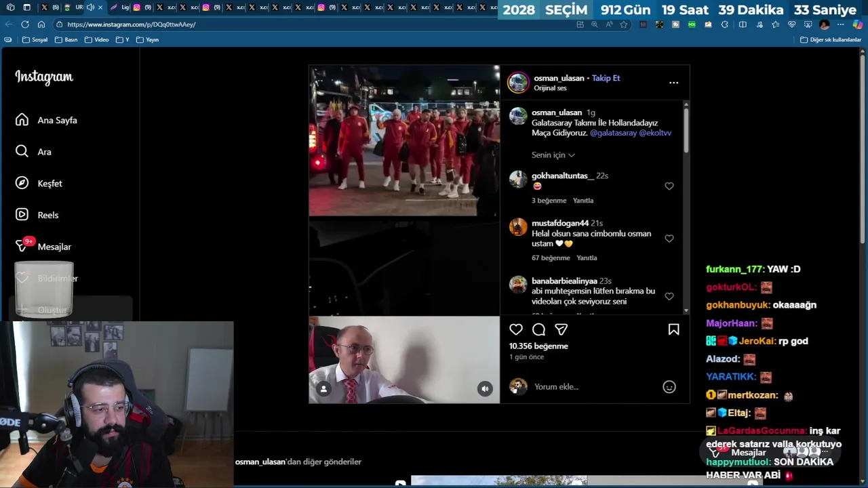Click tagged people icon on the video
The height and width of the screenshot is (488, 868).
(323, 389)
